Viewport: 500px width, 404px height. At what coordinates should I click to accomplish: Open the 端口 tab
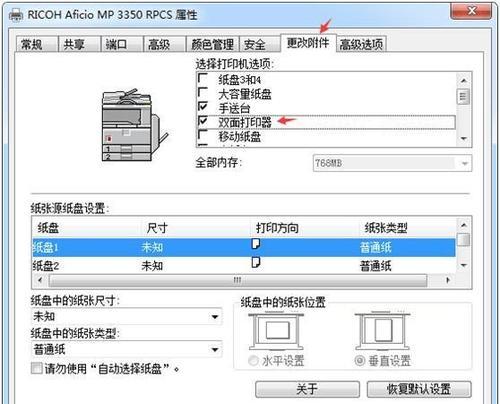pyautogui.click(x=121, y=44)
